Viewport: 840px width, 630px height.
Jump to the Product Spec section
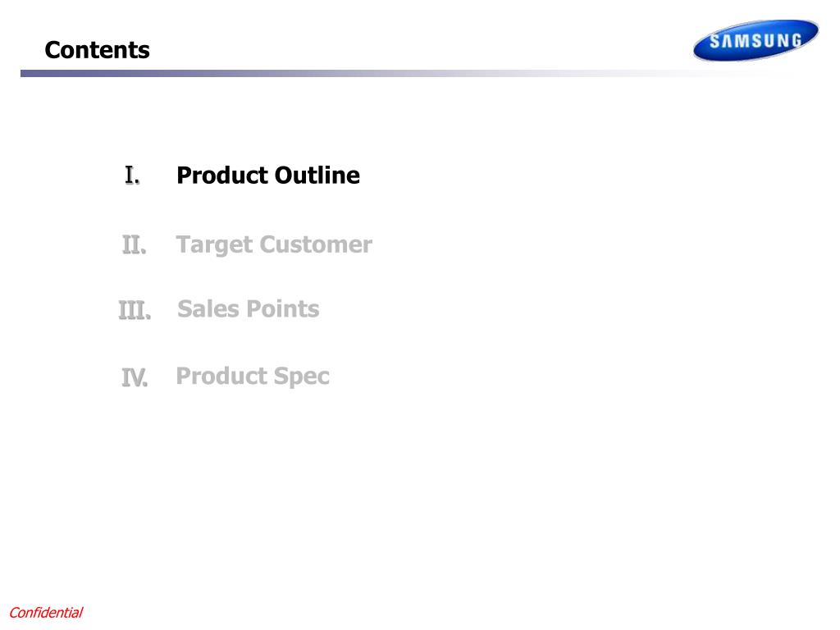253,377
